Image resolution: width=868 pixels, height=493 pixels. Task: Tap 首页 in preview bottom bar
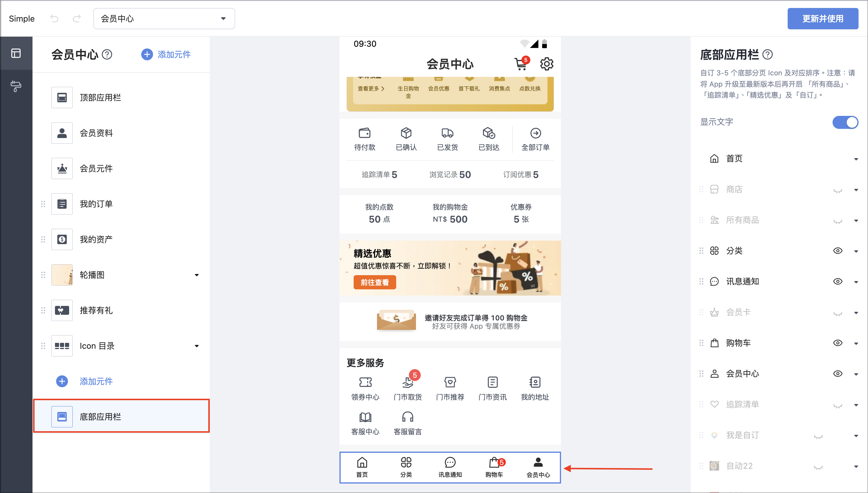[362, 467]
